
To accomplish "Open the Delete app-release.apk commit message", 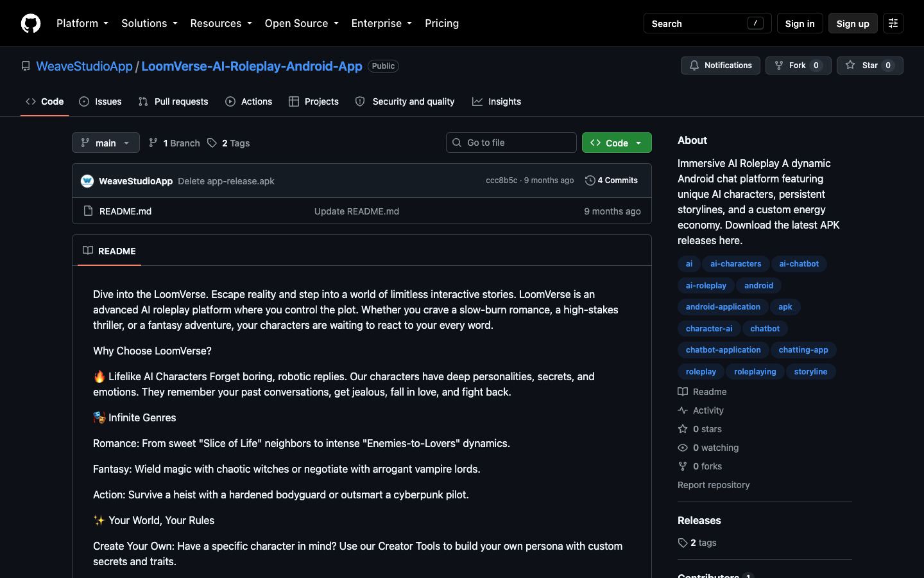I will pyautogui.click(x=226, y=181).
